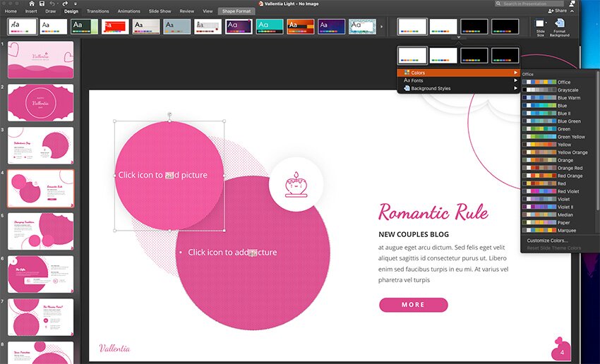Click the Undo arrow icon

(53, 4)
